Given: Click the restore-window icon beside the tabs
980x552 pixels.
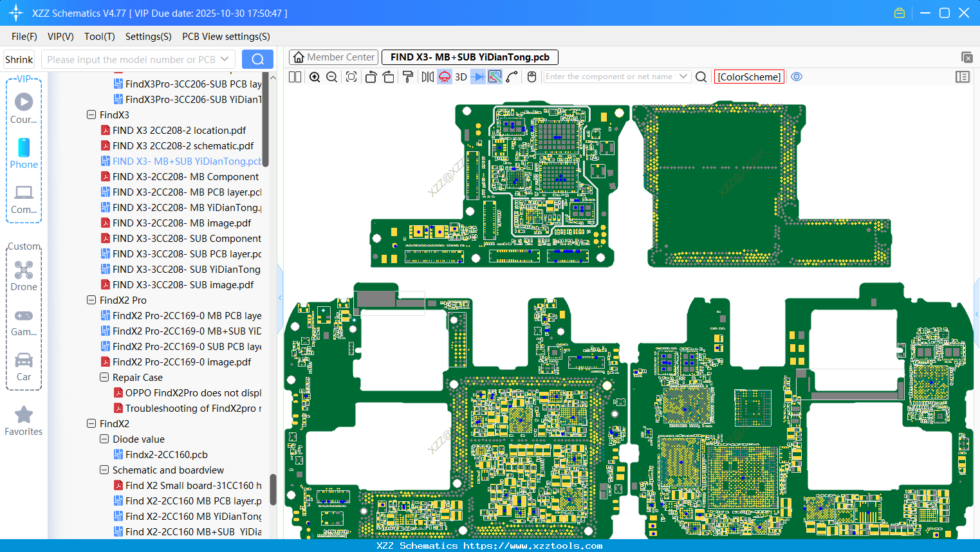Looking at the screenshot, I should click(x=966, y=57).
